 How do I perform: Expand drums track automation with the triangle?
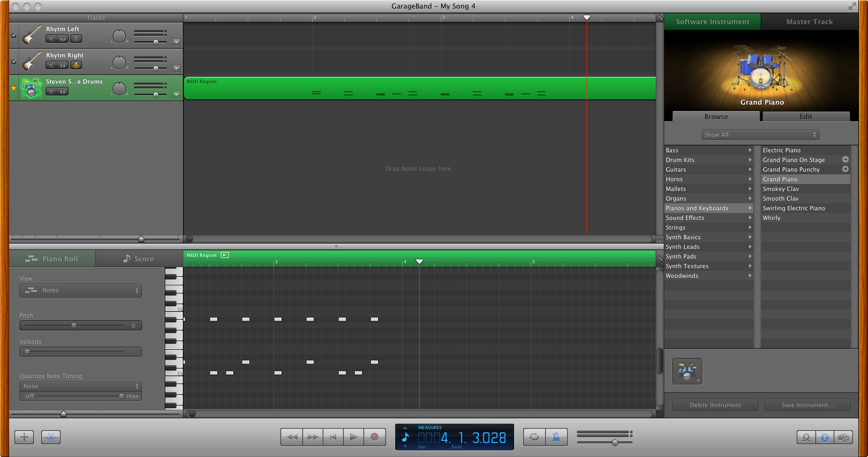coord(176,94)
